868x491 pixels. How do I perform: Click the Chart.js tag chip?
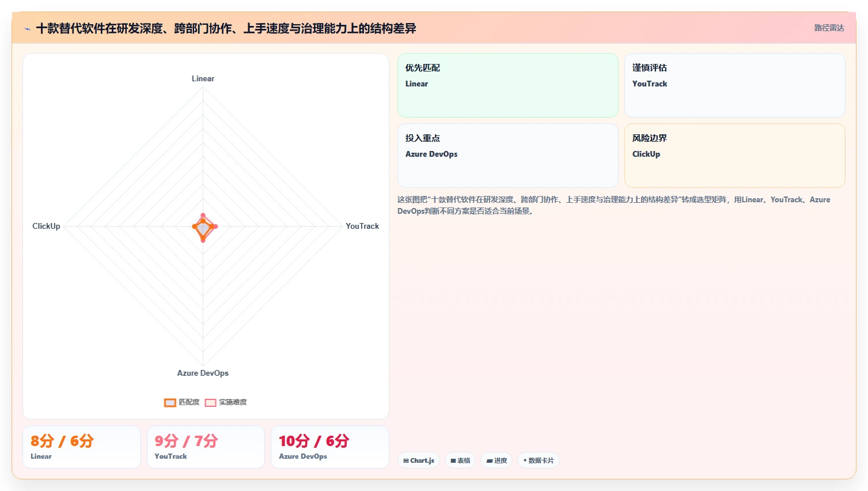[419, 460]
